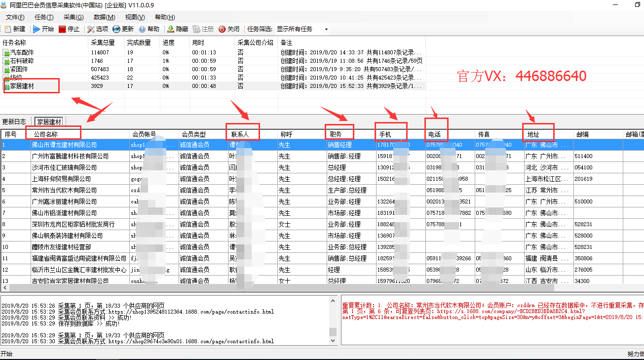644x360 pixels.
Task: Open the 任务(T) menu
Action: tap(44, 17)
